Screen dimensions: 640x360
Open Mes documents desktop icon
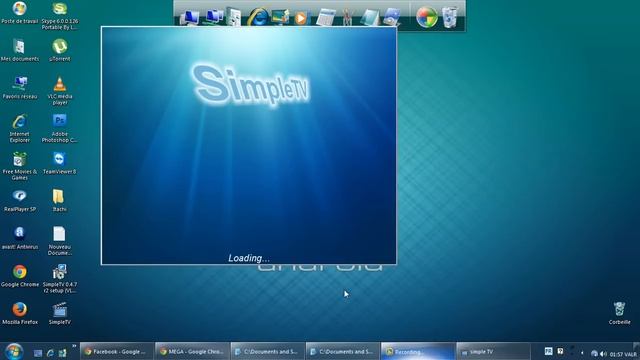point(20,50)
